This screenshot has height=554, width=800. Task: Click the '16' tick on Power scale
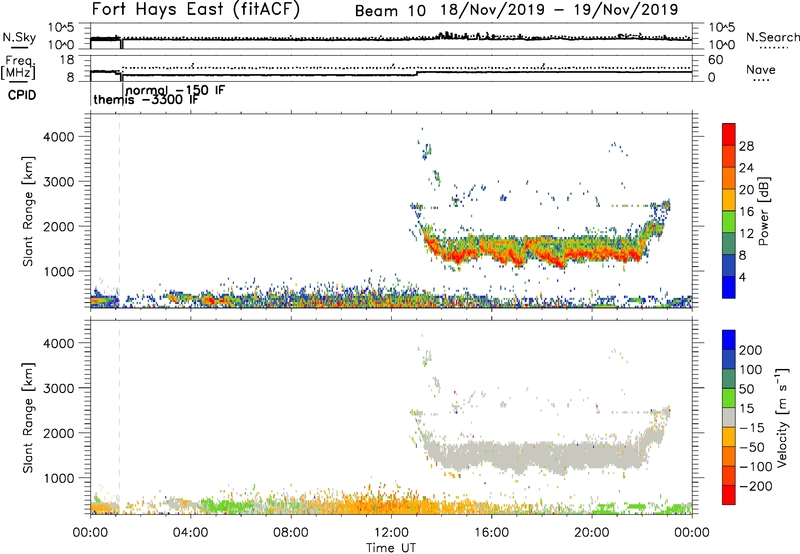pos(746,212)
